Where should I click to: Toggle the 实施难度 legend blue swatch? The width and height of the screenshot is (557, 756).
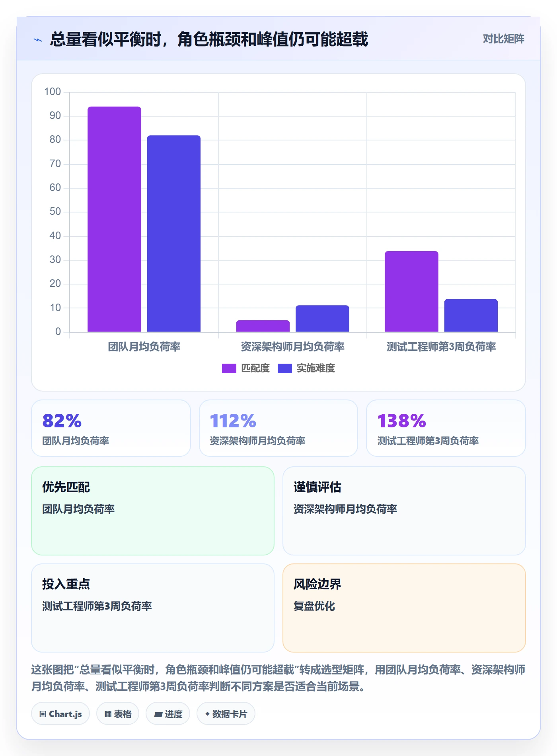click(284, 368)
